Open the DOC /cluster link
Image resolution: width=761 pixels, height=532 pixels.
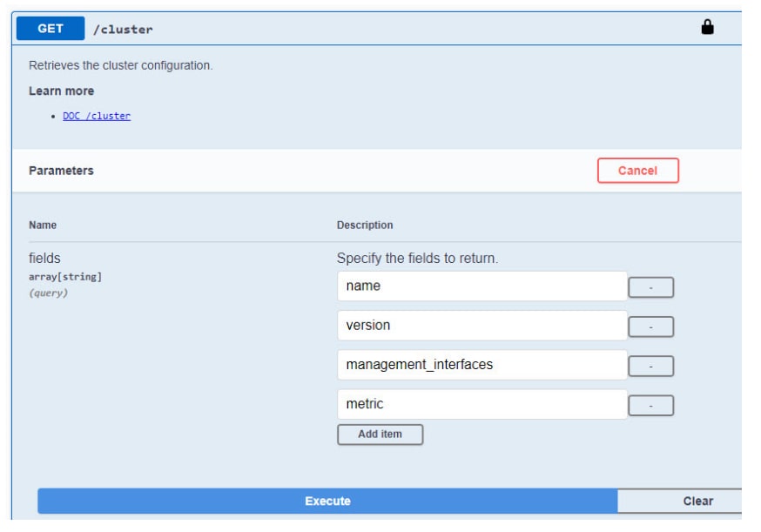[97, 116]
